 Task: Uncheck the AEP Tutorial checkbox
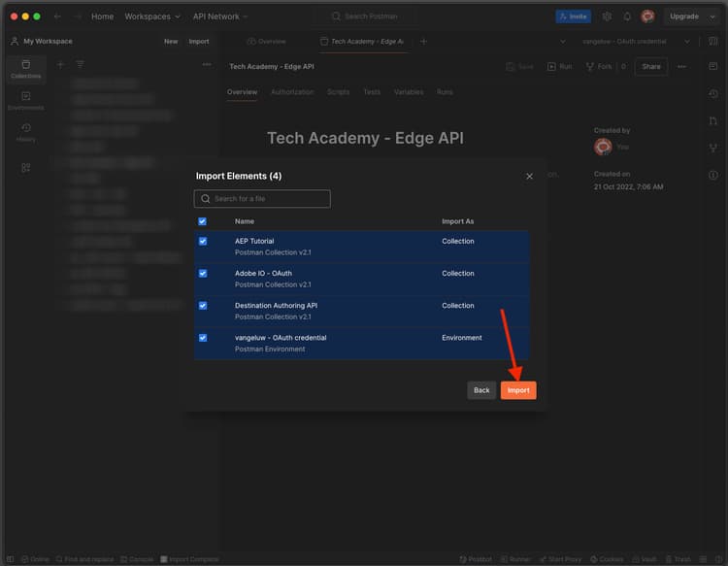tap(203, 242)
